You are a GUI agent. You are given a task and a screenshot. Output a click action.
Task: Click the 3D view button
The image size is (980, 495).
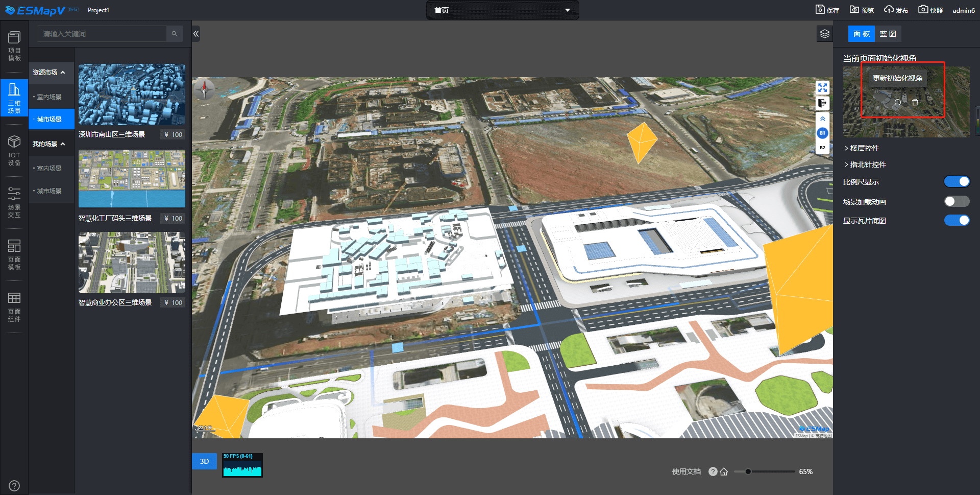point(204,461)
